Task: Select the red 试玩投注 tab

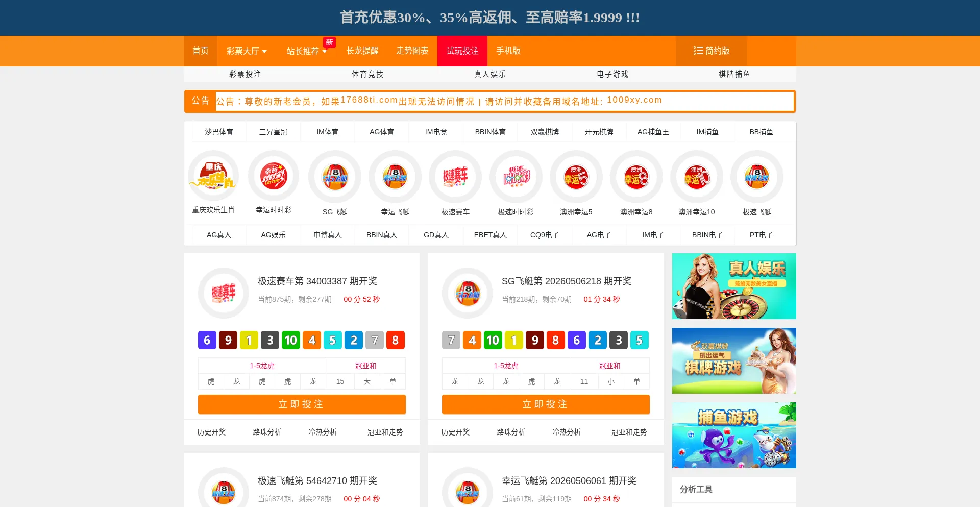Action: pyautogui.click(x=462, y=51)
